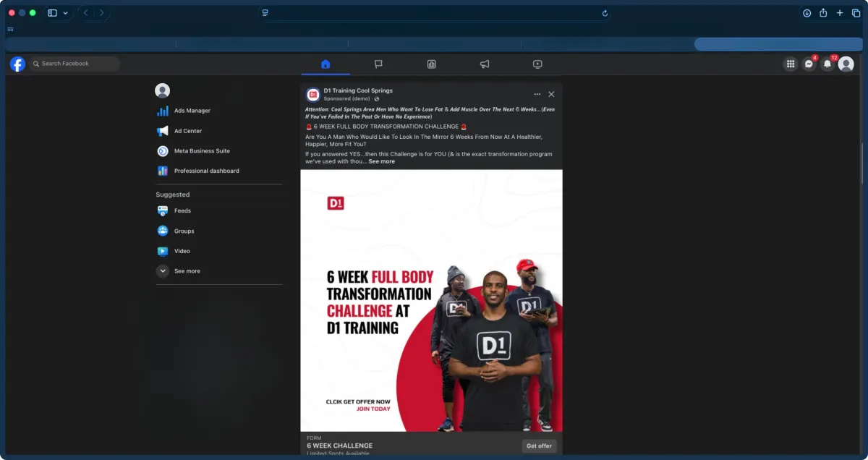Click the Safari address bar
Image resolution: width=868 pixels, height=460 pixels.
tap(434, 13)
